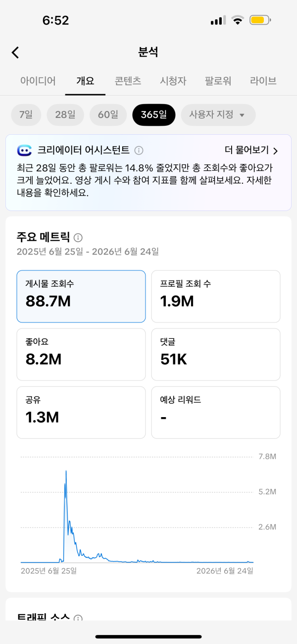Tap the 2026년 6월 24일 chart end label
Viewport: 297px width, 644px height.
225,571
